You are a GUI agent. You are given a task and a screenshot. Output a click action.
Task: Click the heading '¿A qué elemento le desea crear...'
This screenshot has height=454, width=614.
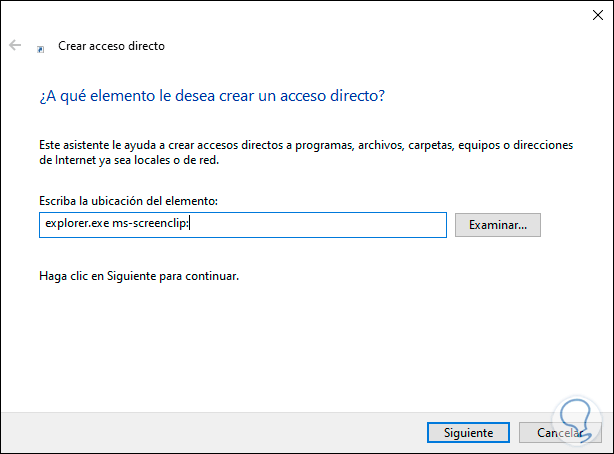(x=212, y=96)
